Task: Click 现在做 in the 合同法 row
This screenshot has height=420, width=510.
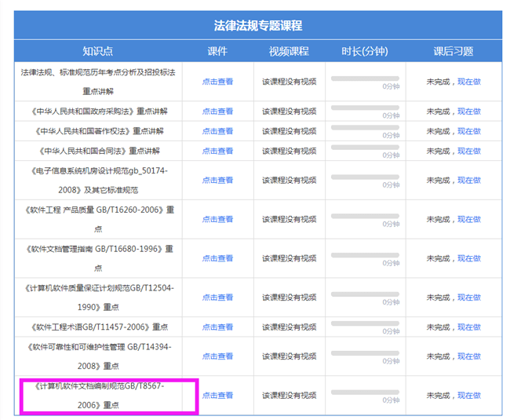Action: pyautogui.click(x=468, y=151)
